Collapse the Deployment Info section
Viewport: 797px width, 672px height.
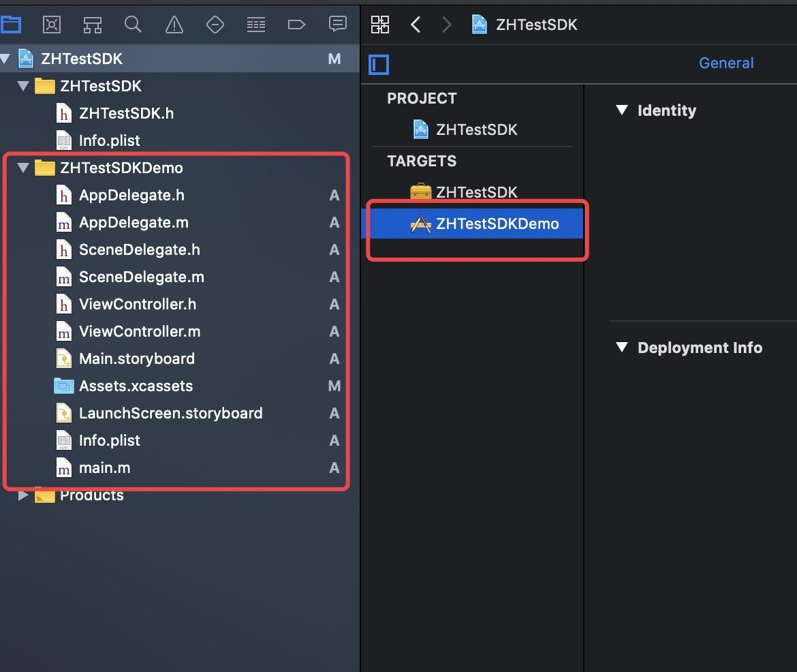pos(621,347)
